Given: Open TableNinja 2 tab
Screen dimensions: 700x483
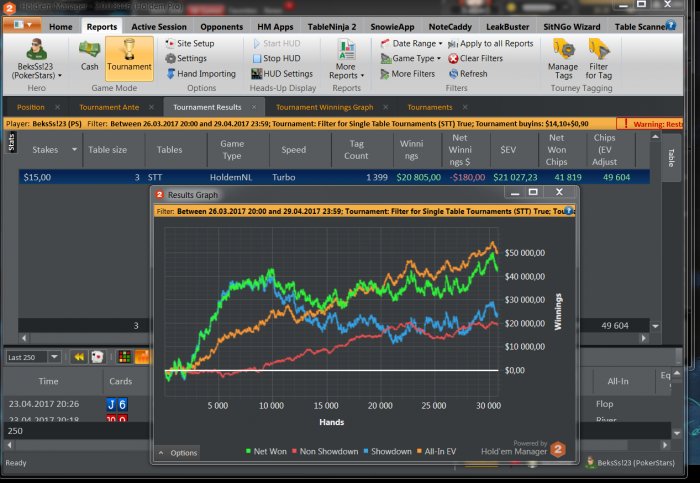Looking at the screenshot, I should pos(332,27).
